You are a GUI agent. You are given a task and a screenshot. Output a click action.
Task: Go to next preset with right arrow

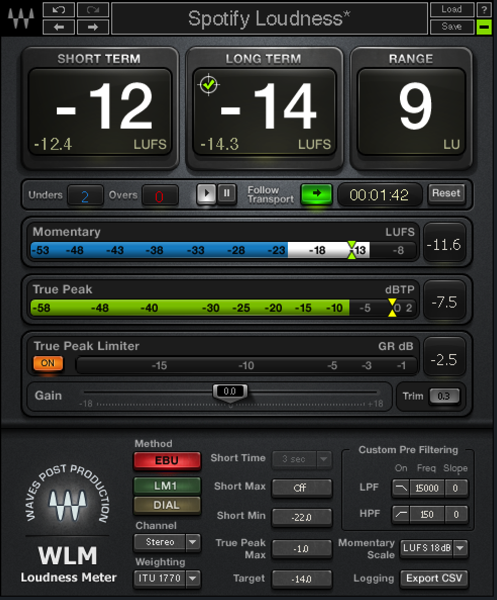coord(93,27)
